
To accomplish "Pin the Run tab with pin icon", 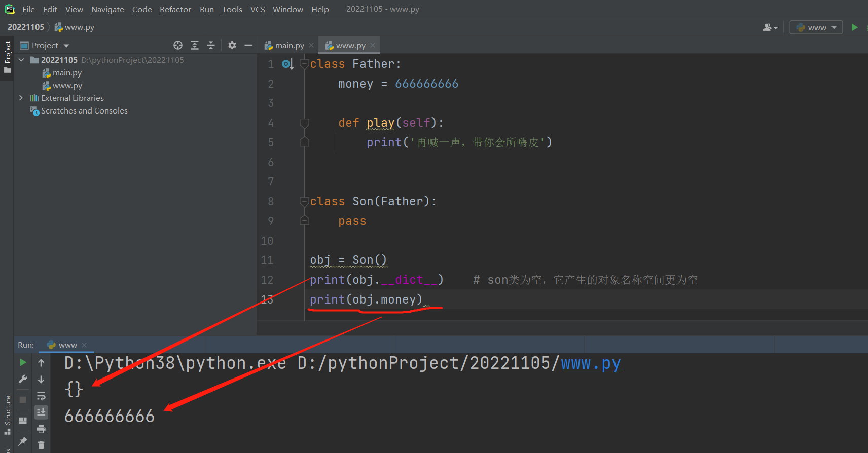I will [23, 441].
